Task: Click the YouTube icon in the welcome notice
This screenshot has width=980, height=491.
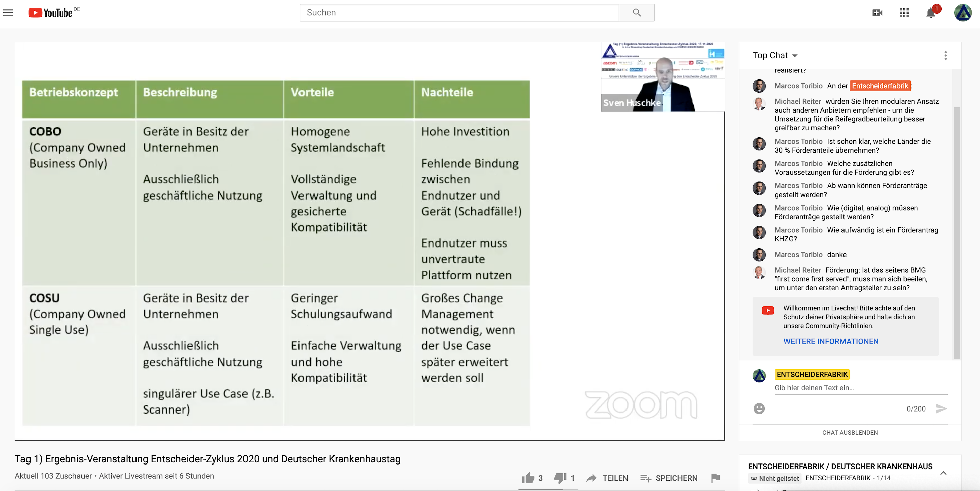Action: 768,310
